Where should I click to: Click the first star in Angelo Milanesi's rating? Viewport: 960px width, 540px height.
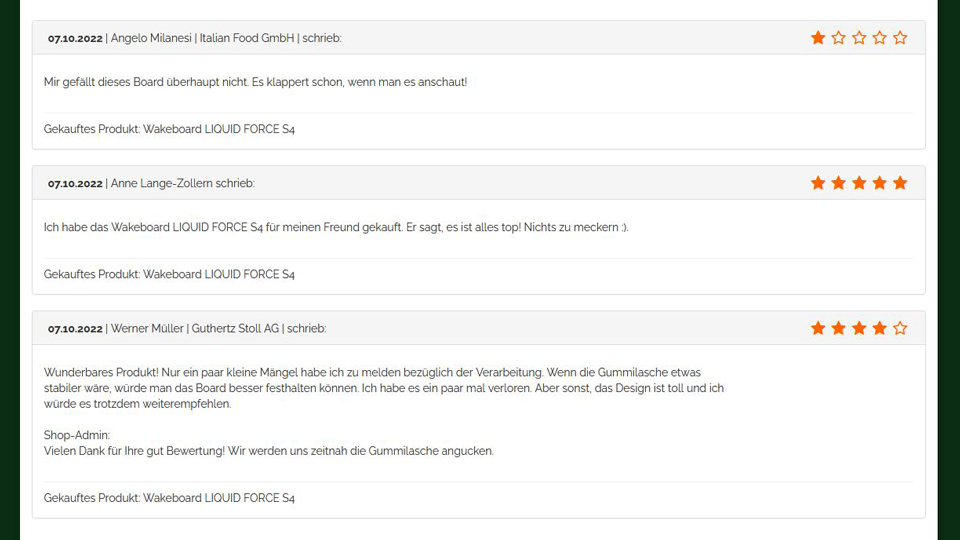tap(818, 38)
